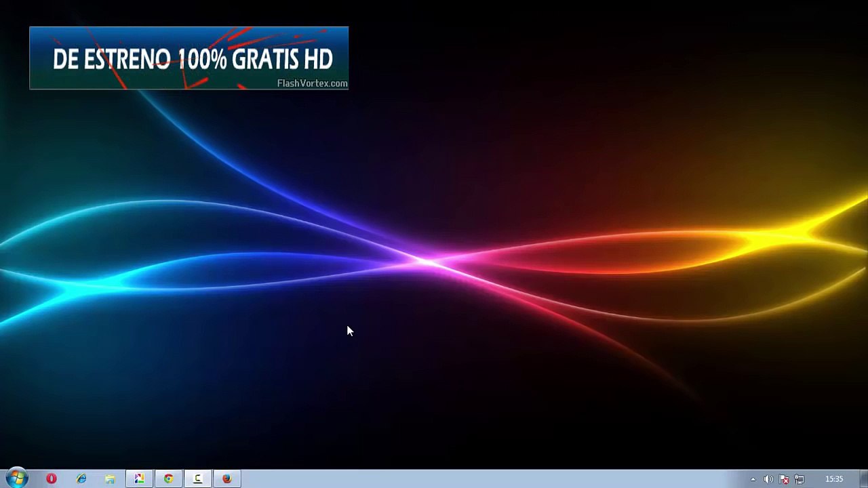
Task: Show hidden system tray icons
Action: point(753,479)
